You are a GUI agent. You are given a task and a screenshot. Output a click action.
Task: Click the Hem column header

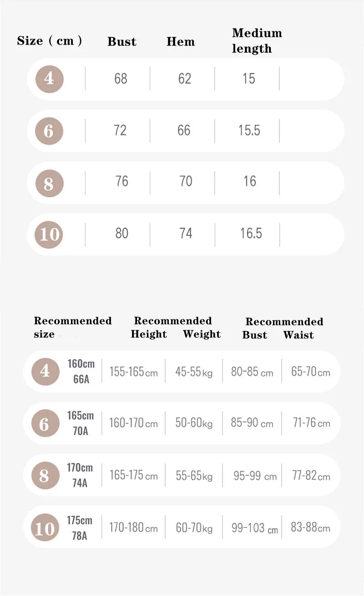(181, 41)
